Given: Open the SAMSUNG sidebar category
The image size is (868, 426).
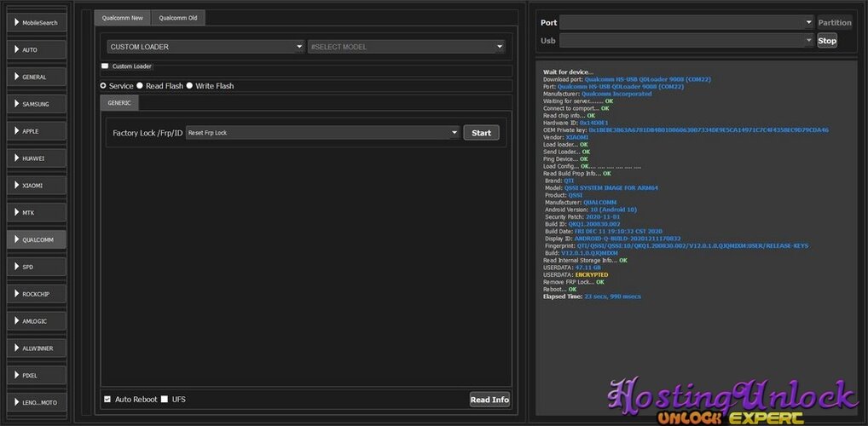Looking at the screenshot, I should pyautogui.click(x=37, y=104).
